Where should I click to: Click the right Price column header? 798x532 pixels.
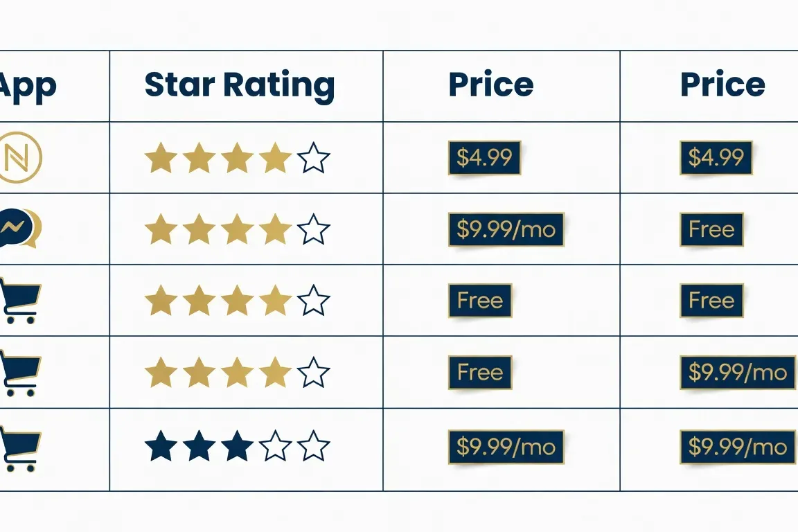pyautogui.click(x=722, y=84)
